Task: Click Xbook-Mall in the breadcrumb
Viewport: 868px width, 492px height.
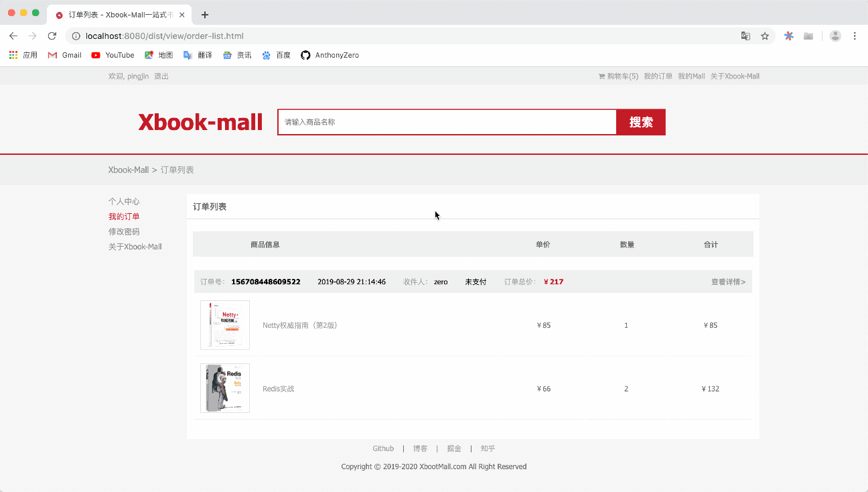Action: 129,170
